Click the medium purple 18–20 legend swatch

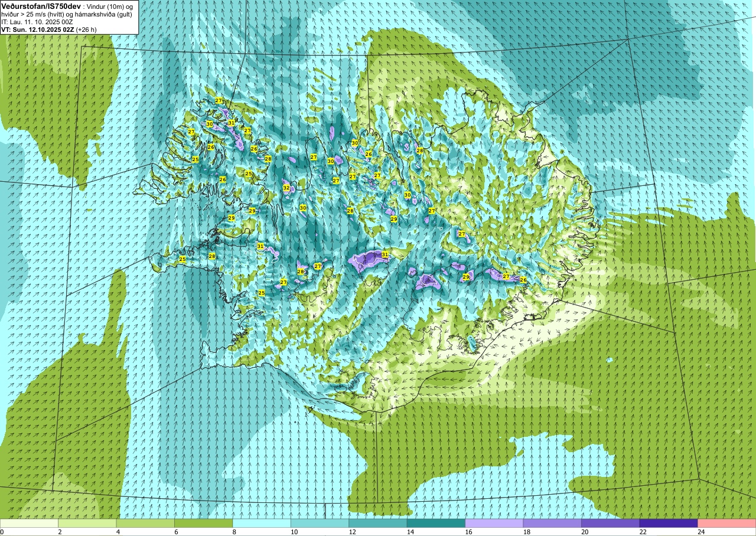552,524
